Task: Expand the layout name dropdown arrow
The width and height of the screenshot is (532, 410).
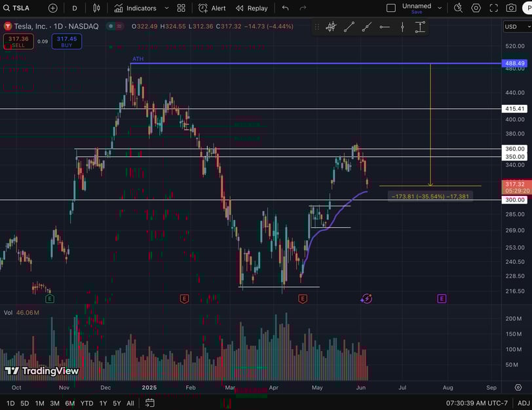Action: pos(440,8)
